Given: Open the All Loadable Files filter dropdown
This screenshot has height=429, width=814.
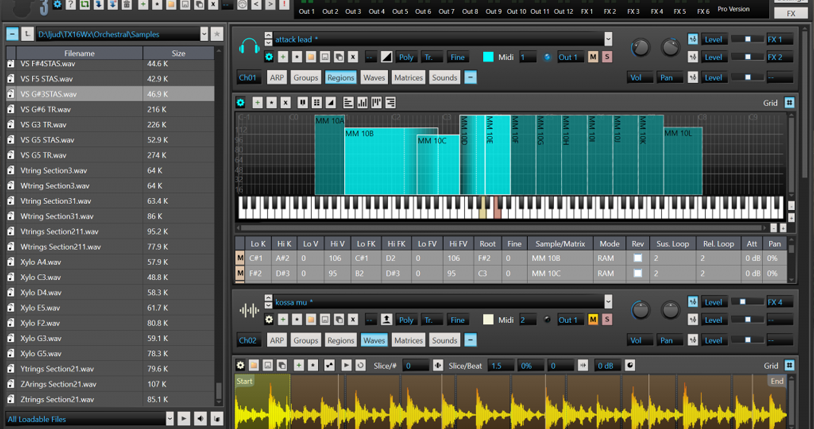Looking at the screenshot, I should (x=168, y=419).
